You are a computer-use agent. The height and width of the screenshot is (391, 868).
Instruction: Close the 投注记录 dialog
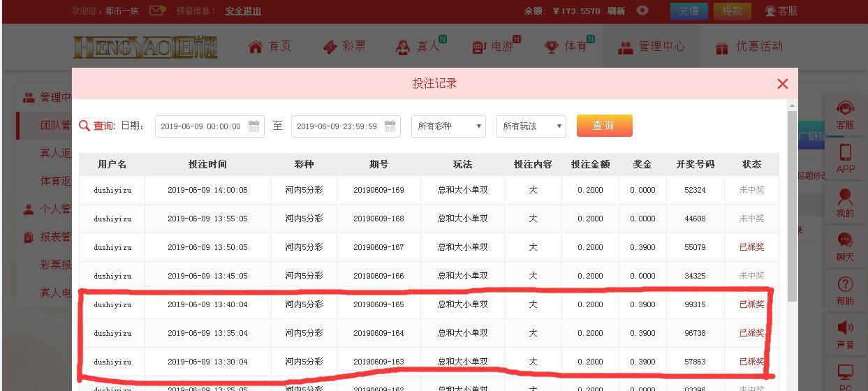tap(782, 84)
